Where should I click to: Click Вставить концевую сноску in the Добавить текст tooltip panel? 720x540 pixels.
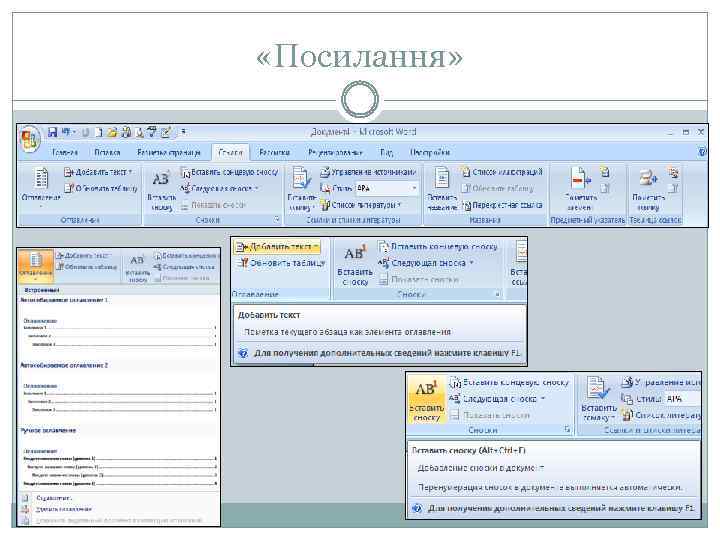438,247
